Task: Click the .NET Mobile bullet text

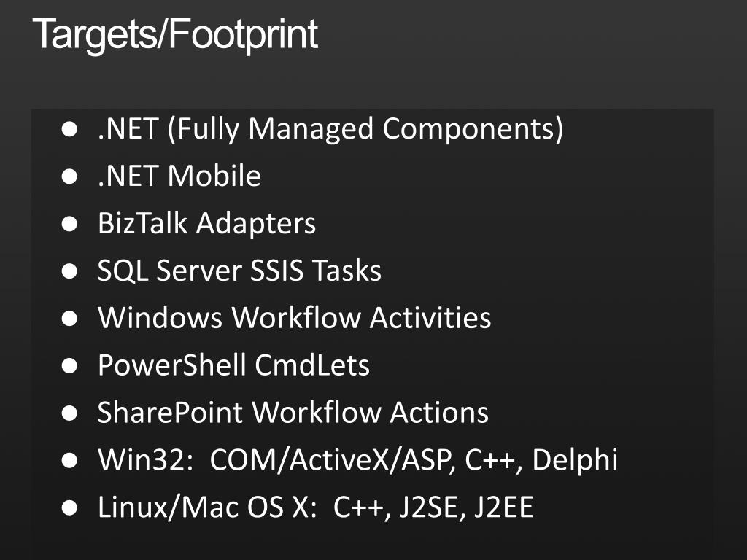Action: (x=179, y=176)
